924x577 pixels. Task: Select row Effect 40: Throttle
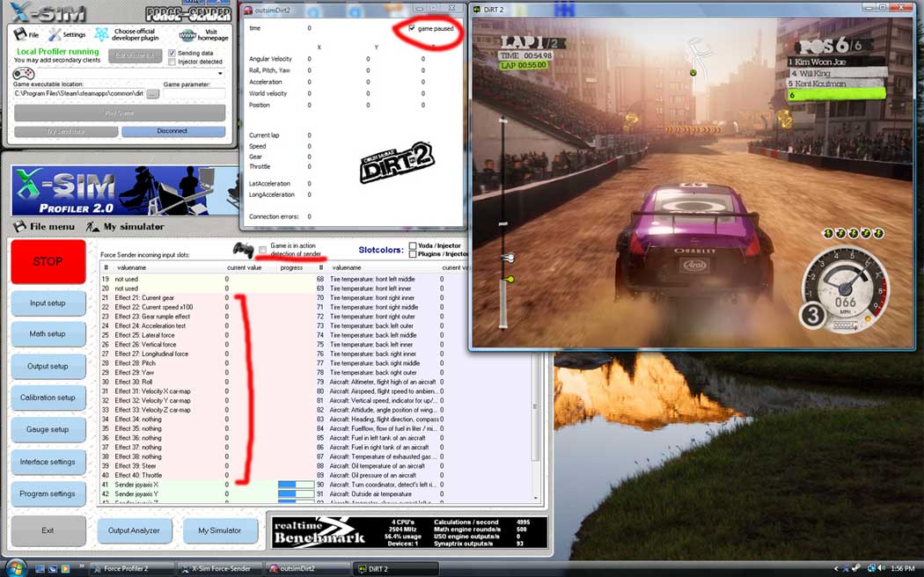point(207,475)
